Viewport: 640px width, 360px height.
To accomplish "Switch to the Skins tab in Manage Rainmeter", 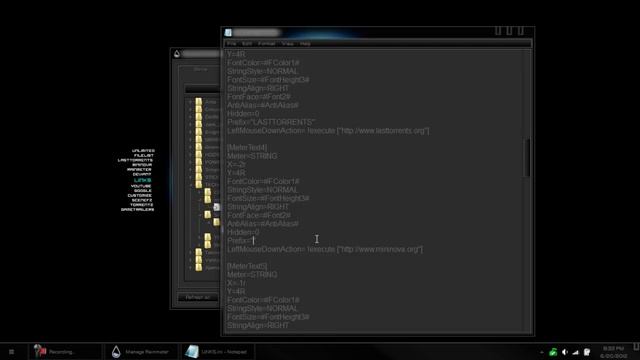I will (x=200, y=69).
